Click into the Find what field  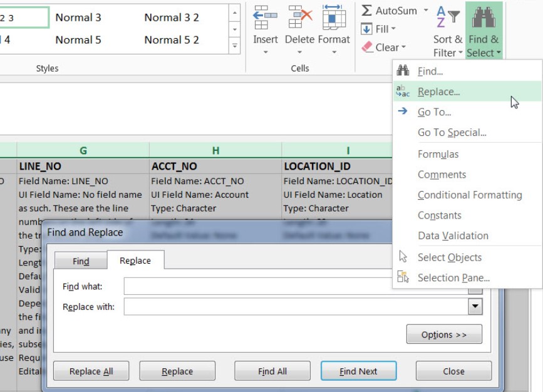(x=263, y=286)
